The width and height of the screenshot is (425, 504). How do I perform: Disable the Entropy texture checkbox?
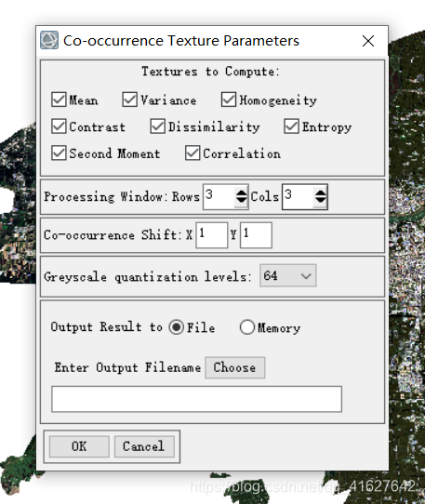point(291,126)
